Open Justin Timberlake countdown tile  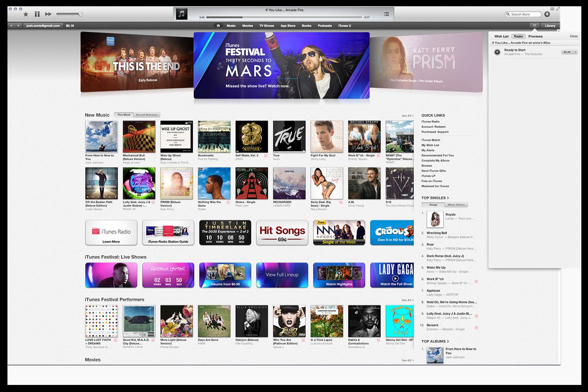[225, 232]
